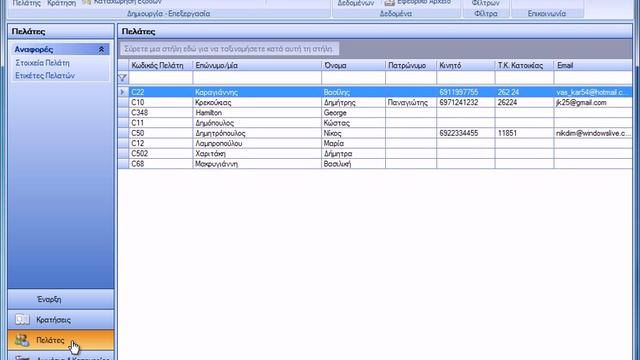Click filter box under Επώνυμο/μία
Image resolution: width=640 pixels, height=360 pixels.
click(257, 78)
